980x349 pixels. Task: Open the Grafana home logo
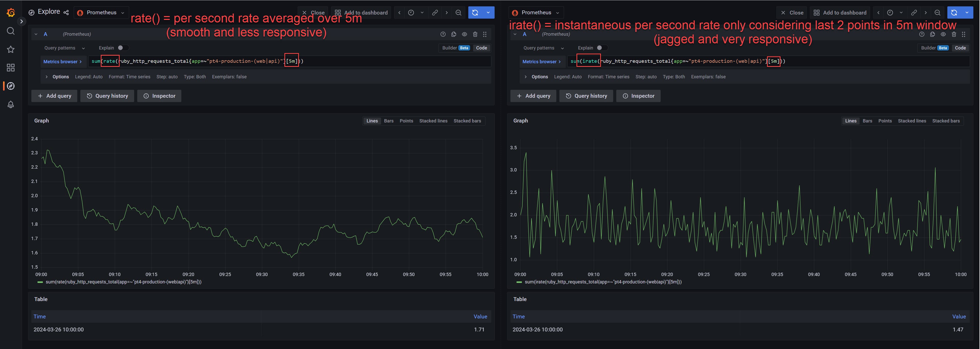click(x=11, y=13)
